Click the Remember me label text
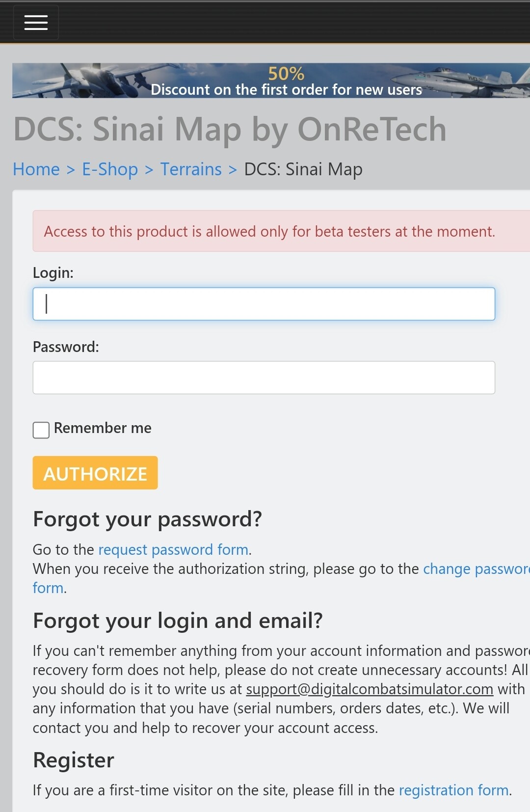Screen dimensions: 530x812 [103, 428]
